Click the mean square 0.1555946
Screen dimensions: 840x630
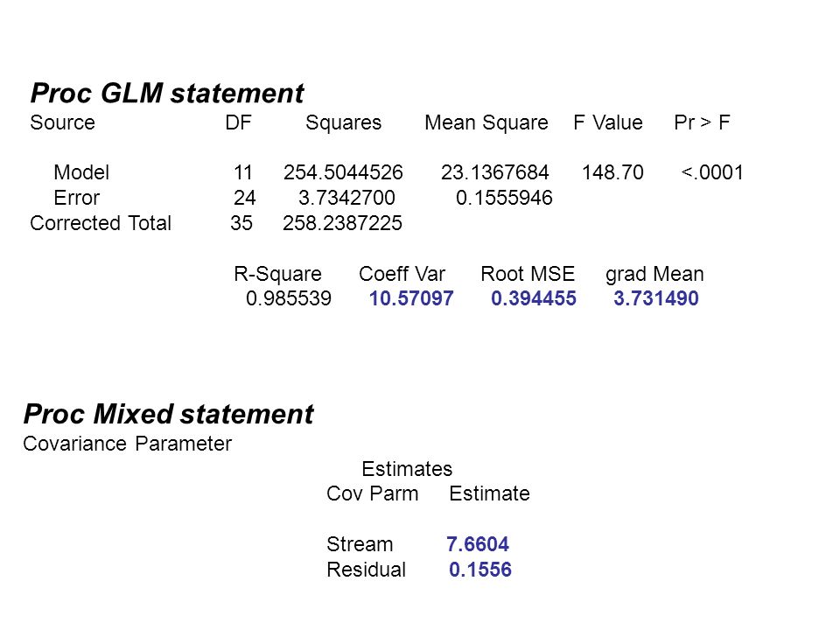tap(504, 198)
